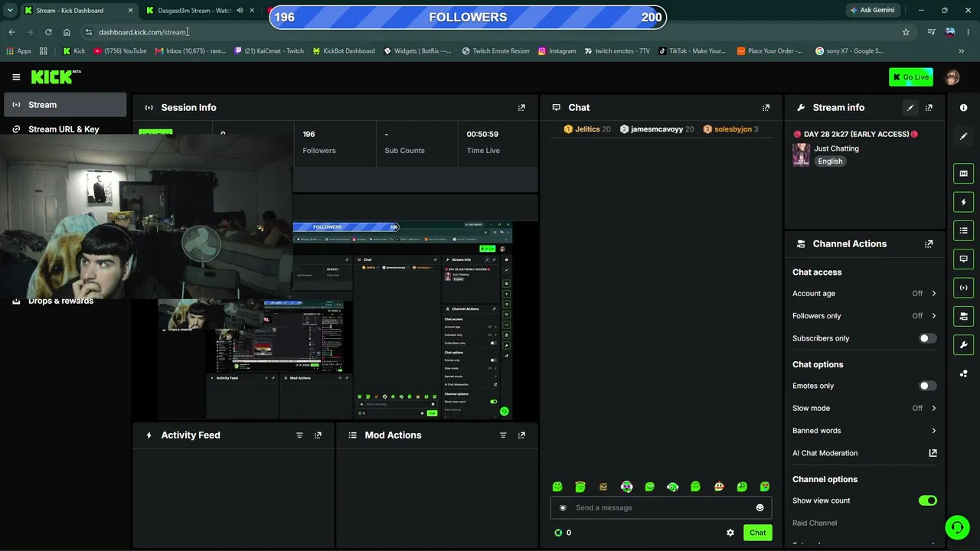Viewport: 980px width, 551px height.
Task: Open the profile avatar menu
Action: click(952, 77)
